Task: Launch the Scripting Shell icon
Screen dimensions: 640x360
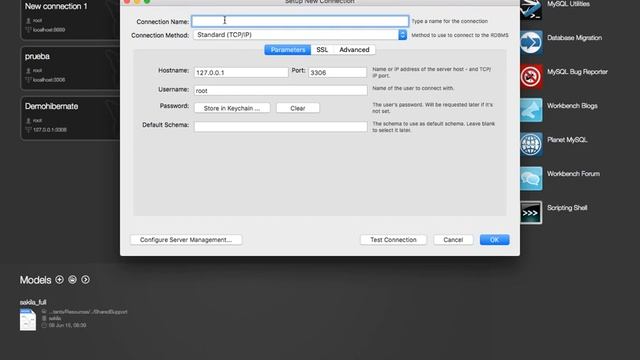Action: tap(531, 212)
